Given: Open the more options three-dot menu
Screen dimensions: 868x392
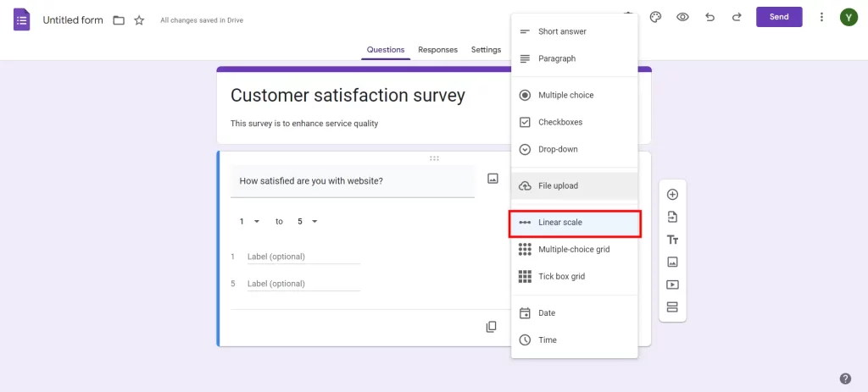Looking at the screenshot, I should click(821, 17).
